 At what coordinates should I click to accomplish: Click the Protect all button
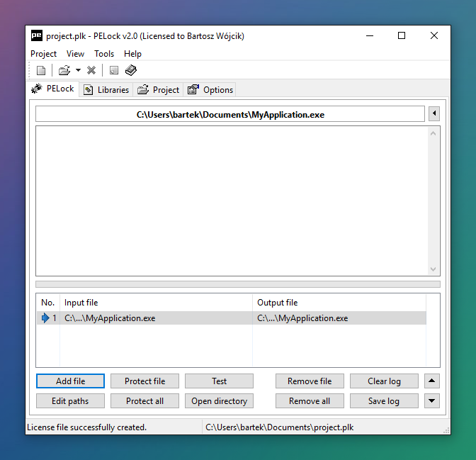[x=144, y=400]
